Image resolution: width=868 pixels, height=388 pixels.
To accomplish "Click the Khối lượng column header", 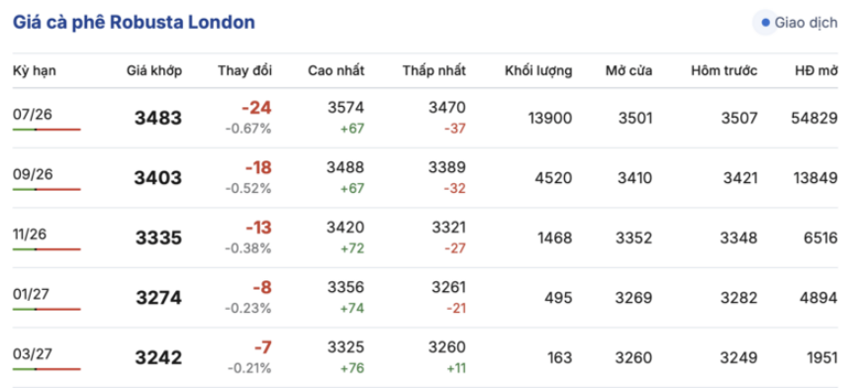I will [538, 71].
